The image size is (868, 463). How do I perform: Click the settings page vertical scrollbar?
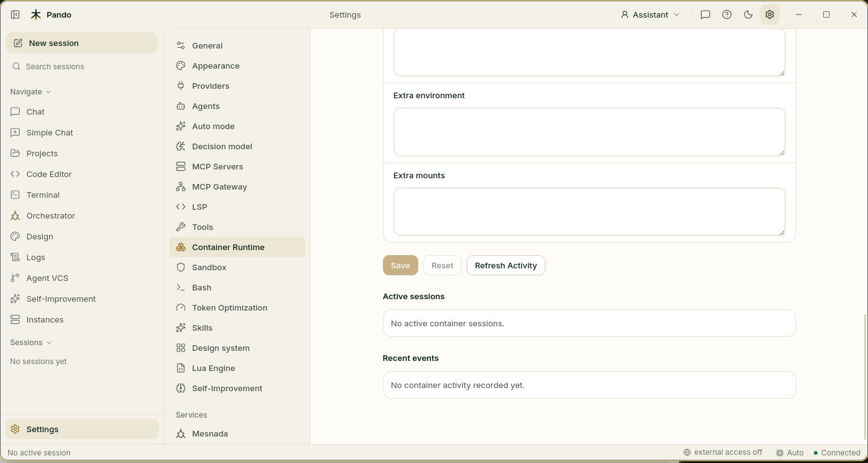point(865,376)
